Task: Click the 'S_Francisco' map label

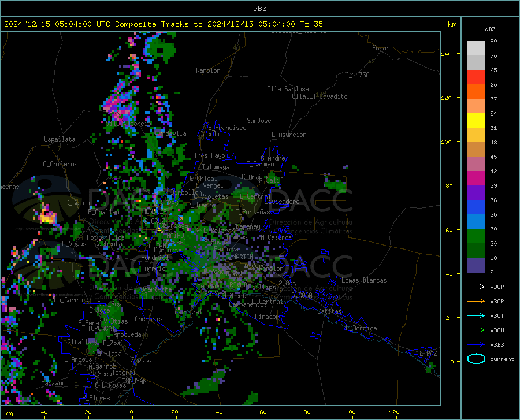Action: pos(227,128)
